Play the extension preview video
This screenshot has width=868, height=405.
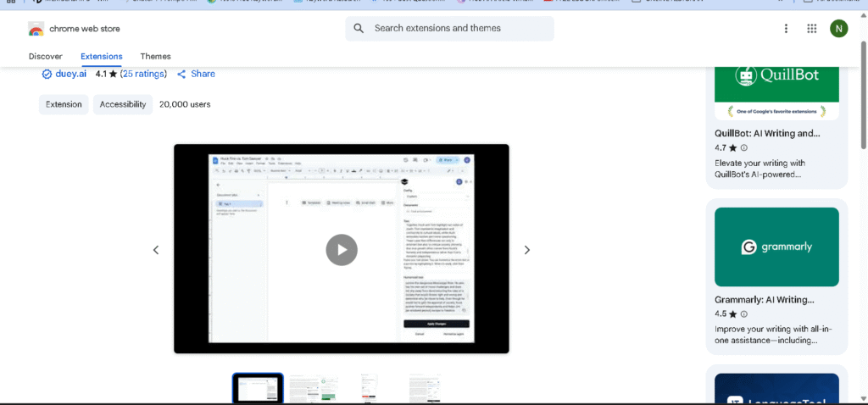click(x=342, y=250)
